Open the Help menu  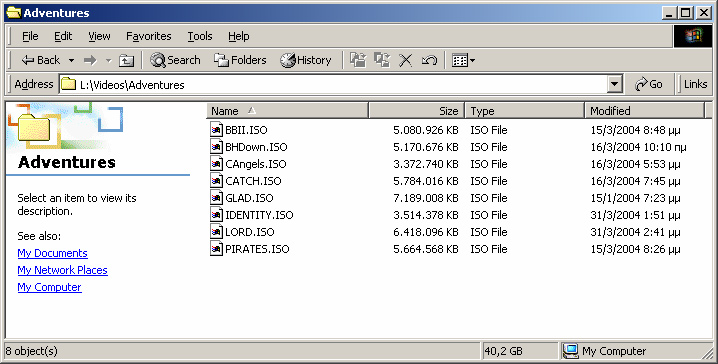point(239,36)
